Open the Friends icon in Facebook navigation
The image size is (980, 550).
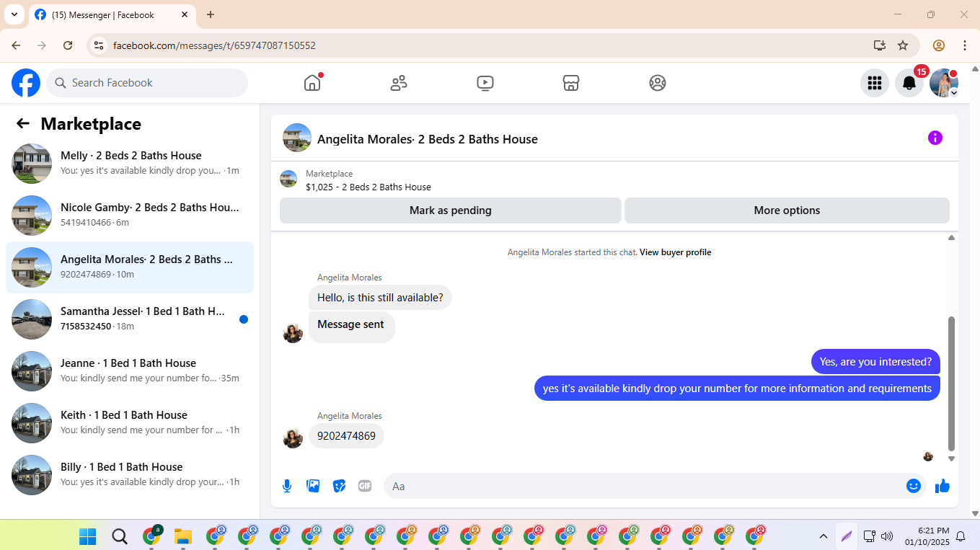pos(399,83)
